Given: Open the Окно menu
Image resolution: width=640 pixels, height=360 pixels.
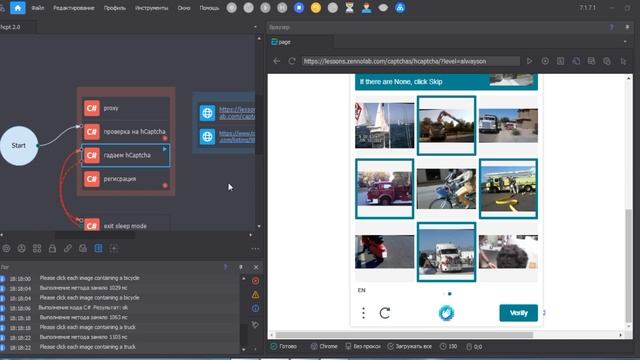Looking at the screenshot, I should pos(184,8).
